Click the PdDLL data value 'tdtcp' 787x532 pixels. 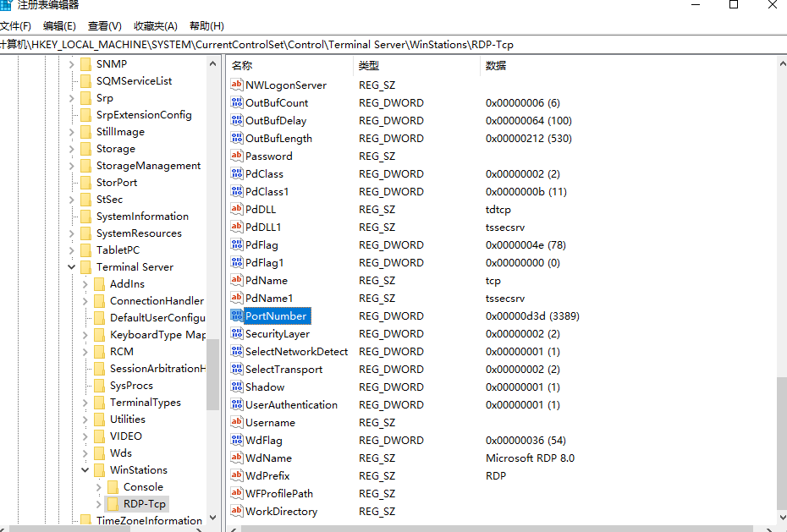coord(498,209)
